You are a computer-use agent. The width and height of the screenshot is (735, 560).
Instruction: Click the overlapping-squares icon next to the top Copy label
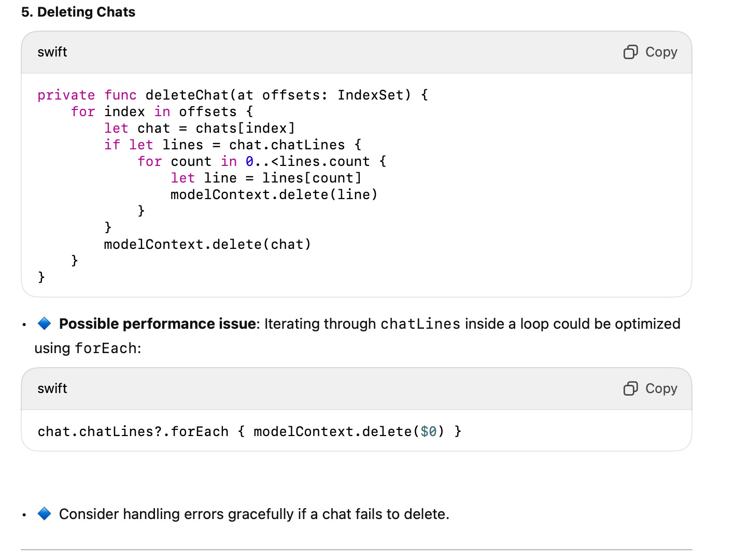pyautogui.click(x=630, y=52)
